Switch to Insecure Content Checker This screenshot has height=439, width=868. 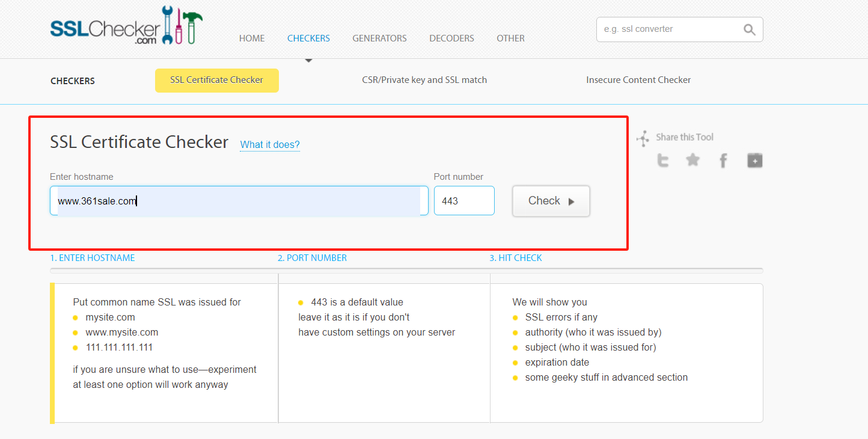638,80
